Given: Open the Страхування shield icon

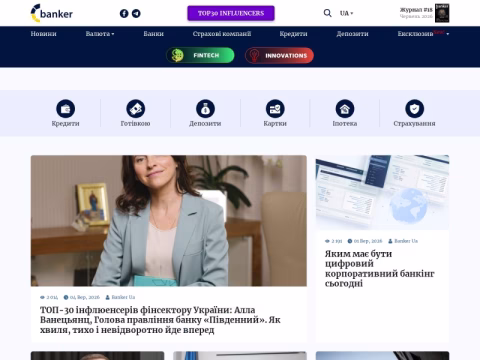Looking at the screenshot, I should tap(414, 109).
